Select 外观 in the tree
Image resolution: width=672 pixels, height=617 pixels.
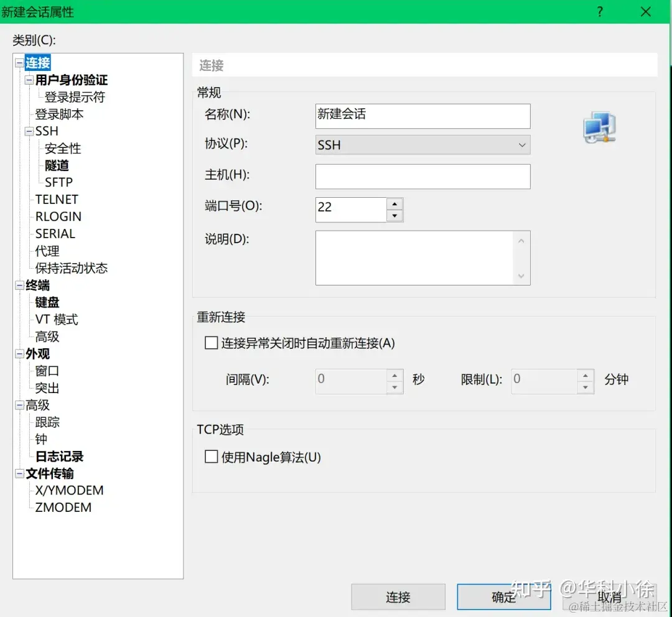pyautogui.click(x=38, y=354)
